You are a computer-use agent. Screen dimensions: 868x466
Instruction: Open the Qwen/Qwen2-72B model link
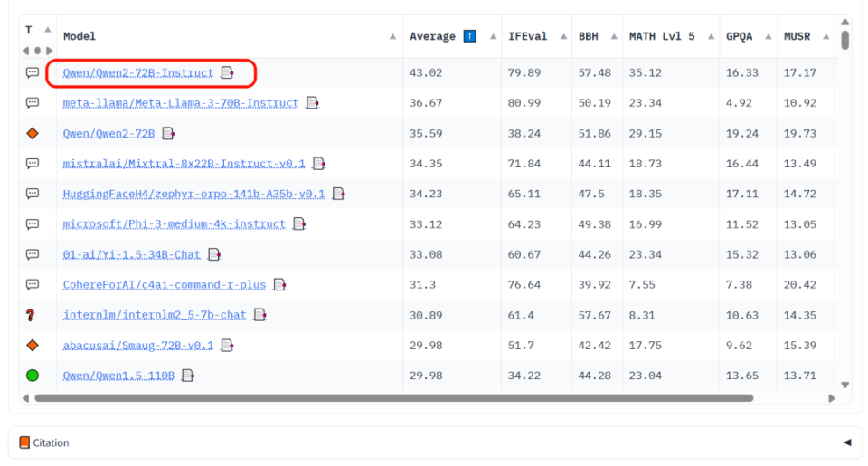pos(108,134)
